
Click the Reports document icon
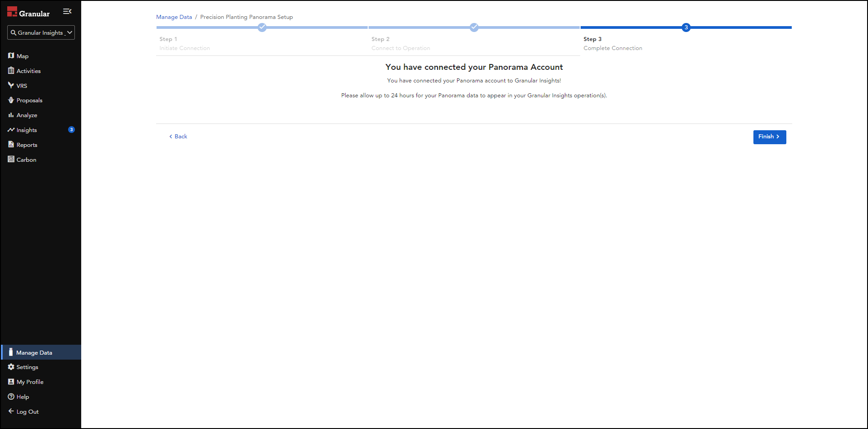point(11,145)
